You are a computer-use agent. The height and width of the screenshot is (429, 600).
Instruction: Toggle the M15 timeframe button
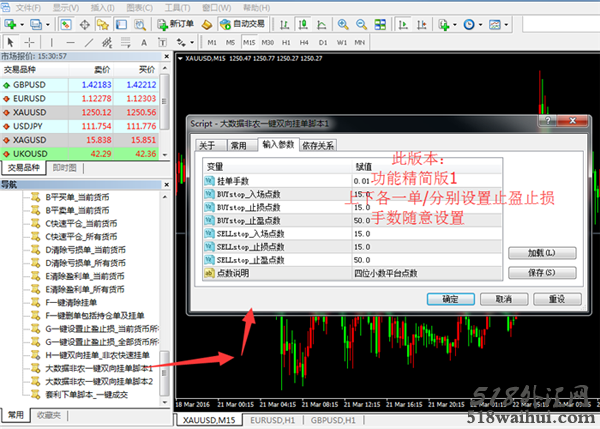tap(247, 43)
